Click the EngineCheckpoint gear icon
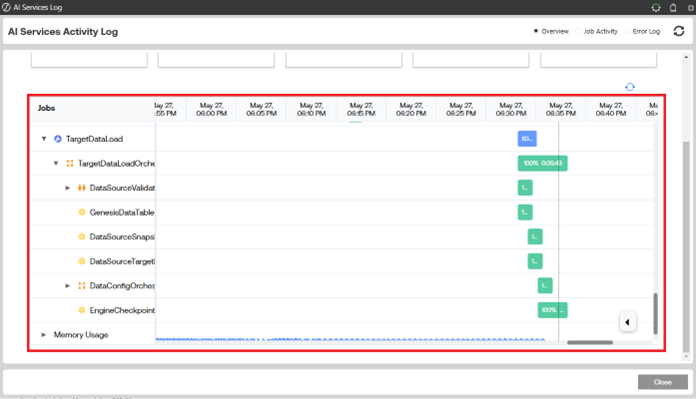Screen dimensions: 696x399 (x=82, y=310)
